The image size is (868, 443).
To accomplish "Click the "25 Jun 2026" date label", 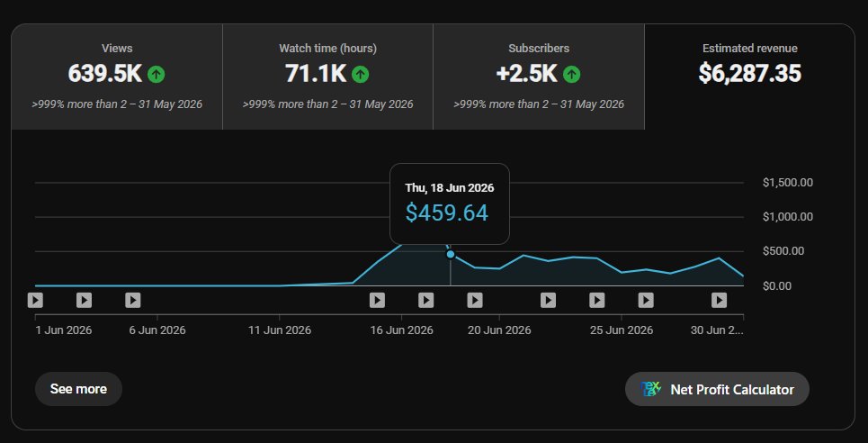I will (622, 330).
